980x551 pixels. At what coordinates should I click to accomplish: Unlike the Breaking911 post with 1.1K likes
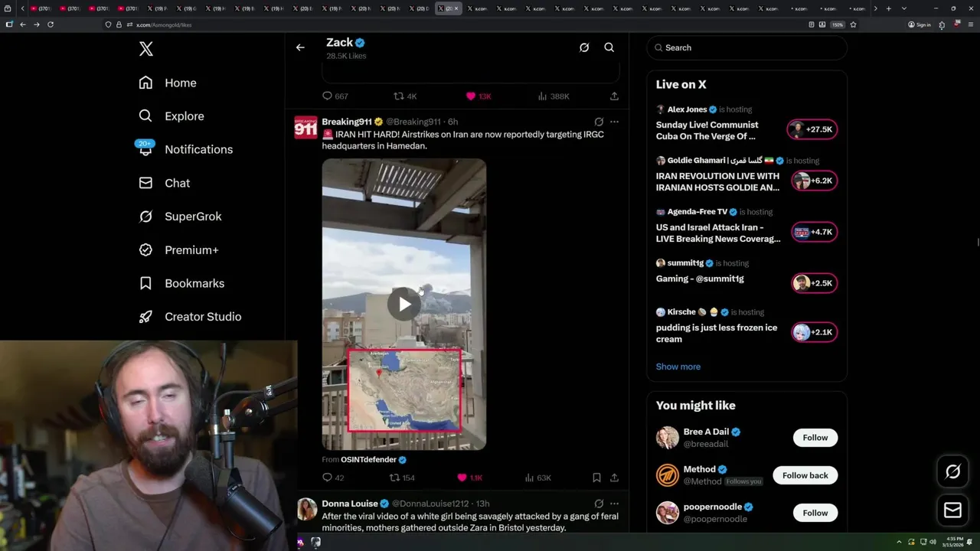coord(469,478)
